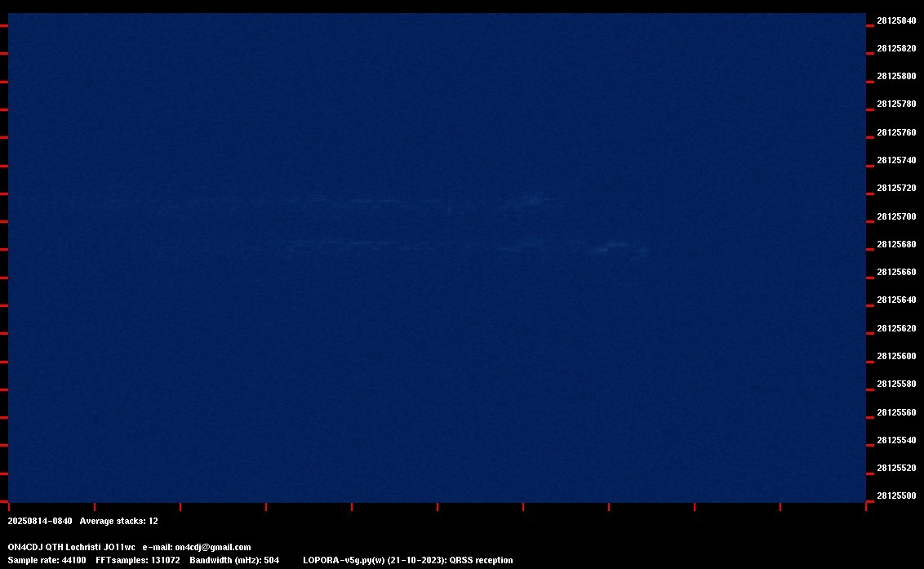The height and width of the screenshot is (569, 924).
Task: Click the 28125540 frequency label
Action: pos(896,440)
